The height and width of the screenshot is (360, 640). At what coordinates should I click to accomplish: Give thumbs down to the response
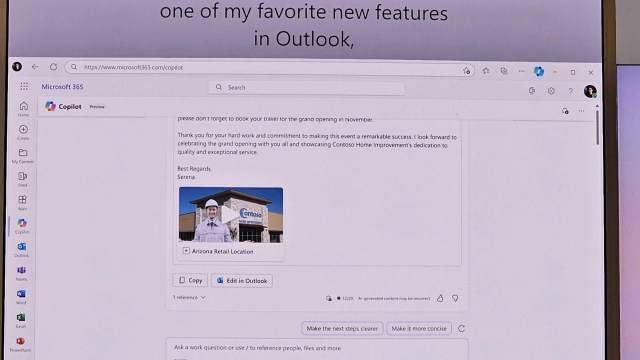point(455,299)
